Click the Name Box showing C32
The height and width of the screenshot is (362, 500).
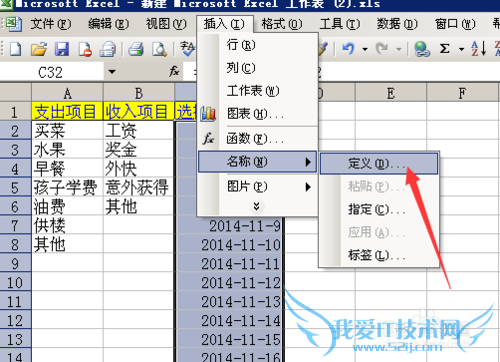tap(51, 72)
